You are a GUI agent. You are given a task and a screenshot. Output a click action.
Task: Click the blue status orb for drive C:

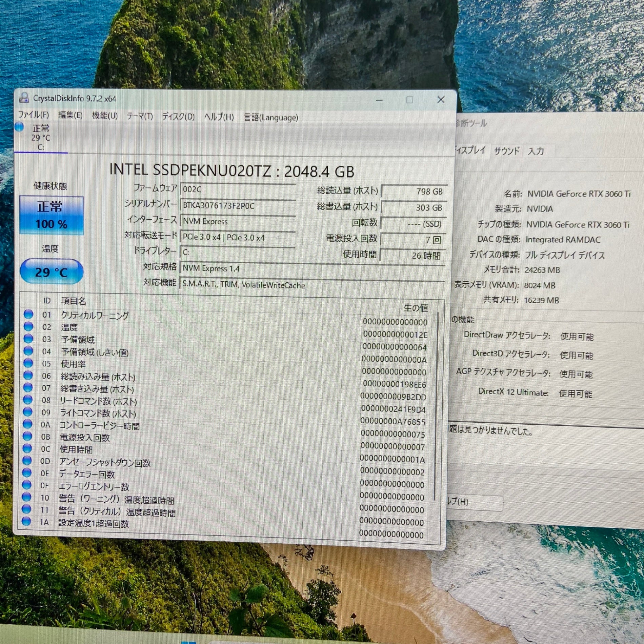click(19, 127)
